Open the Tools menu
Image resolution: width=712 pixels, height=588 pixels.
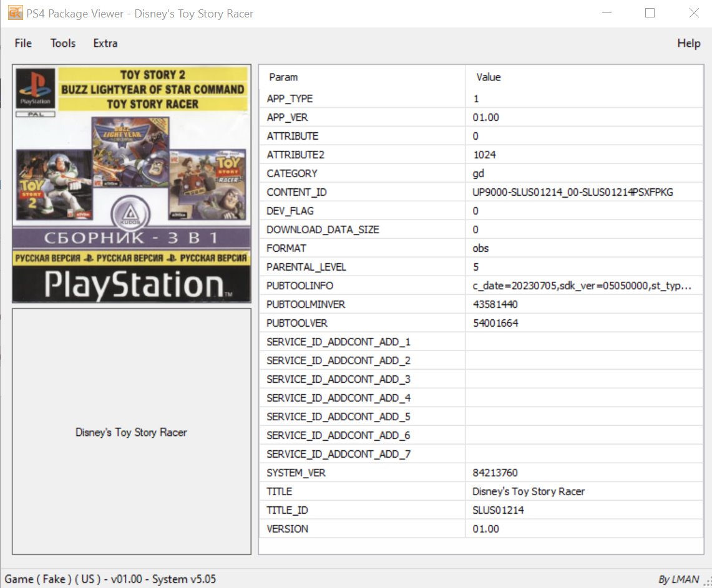coord(63,43)
